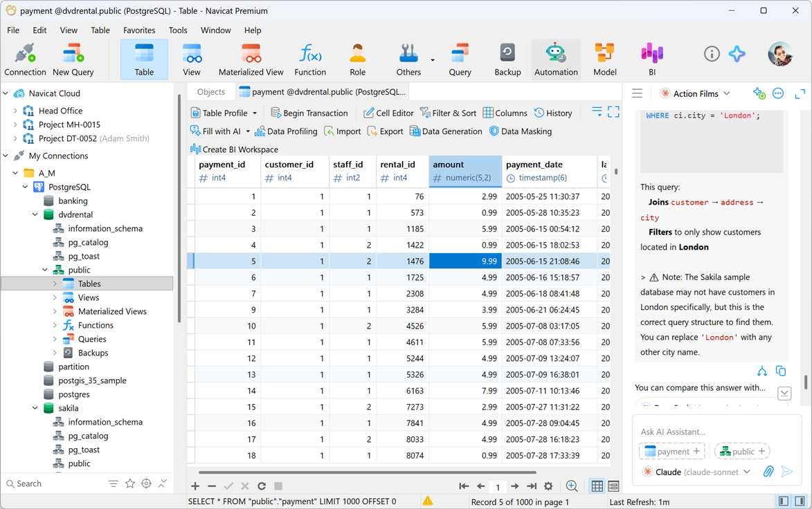The image size is (812, 509).
Task: Expand the Functions tree node
Action: click(x=55, y=325)
